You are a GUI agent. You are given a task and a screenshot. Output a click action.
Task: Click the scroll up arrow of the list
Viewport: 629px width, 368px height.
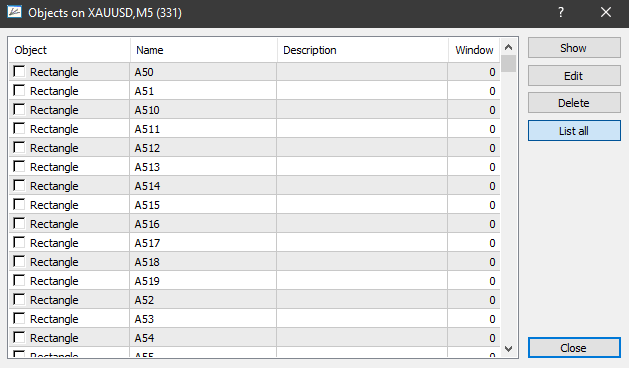[x=508, y=47]
